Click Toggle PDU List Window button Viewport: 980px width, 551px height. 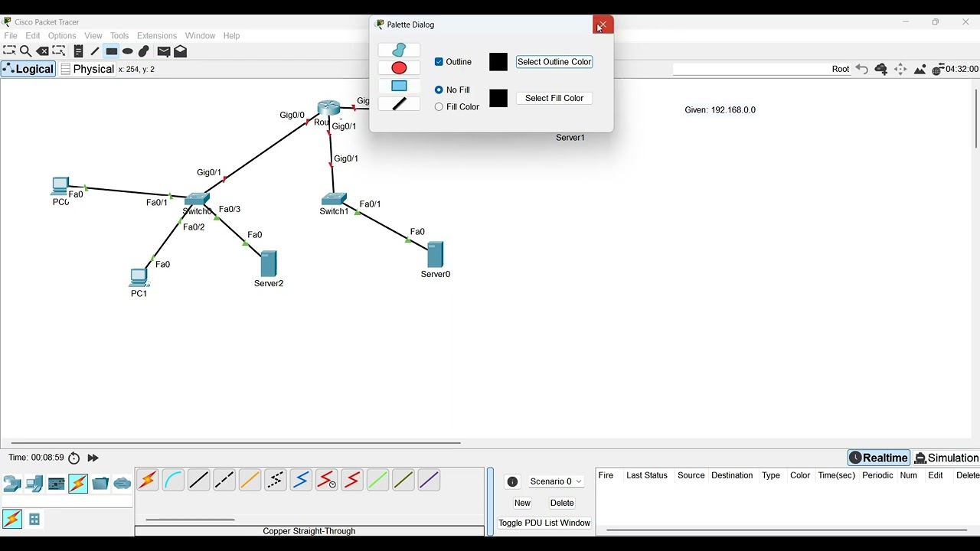pos(544,523)
